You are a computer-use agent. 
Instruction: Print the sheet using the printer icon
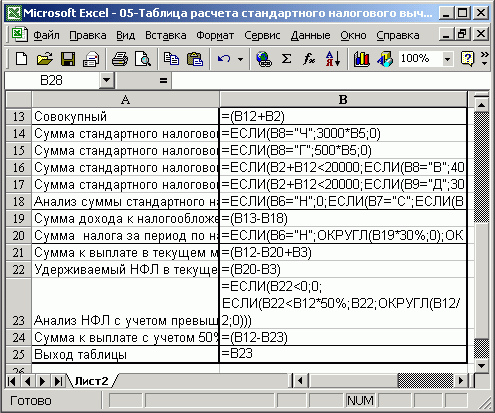(120, 59)
